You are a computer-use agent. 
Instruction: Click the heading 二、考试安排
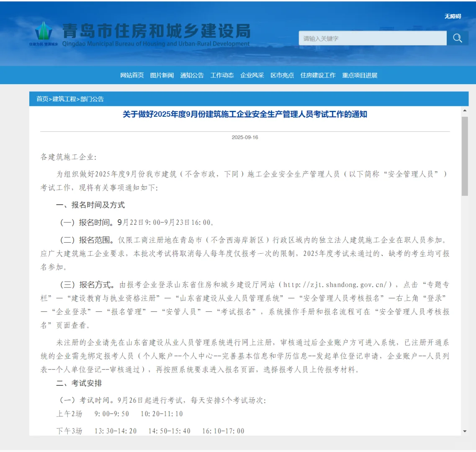79,383
